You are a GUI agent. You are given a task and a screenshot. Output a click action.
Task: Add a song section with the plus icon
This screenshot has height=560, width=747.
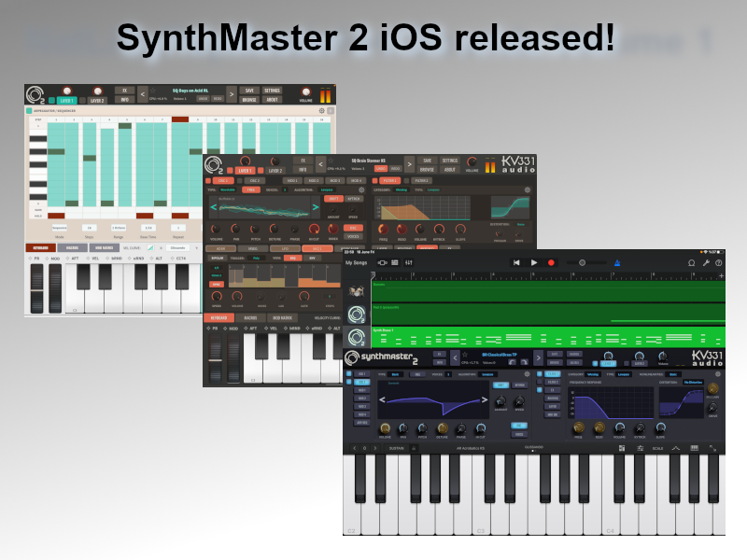click(x=721, y=275)
